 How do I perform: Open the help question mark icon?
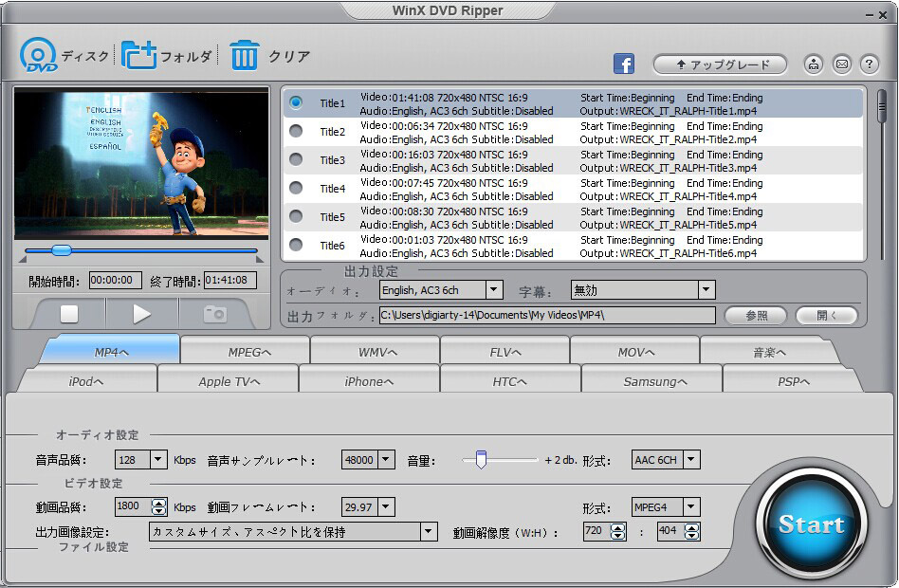tap(870, 64)
